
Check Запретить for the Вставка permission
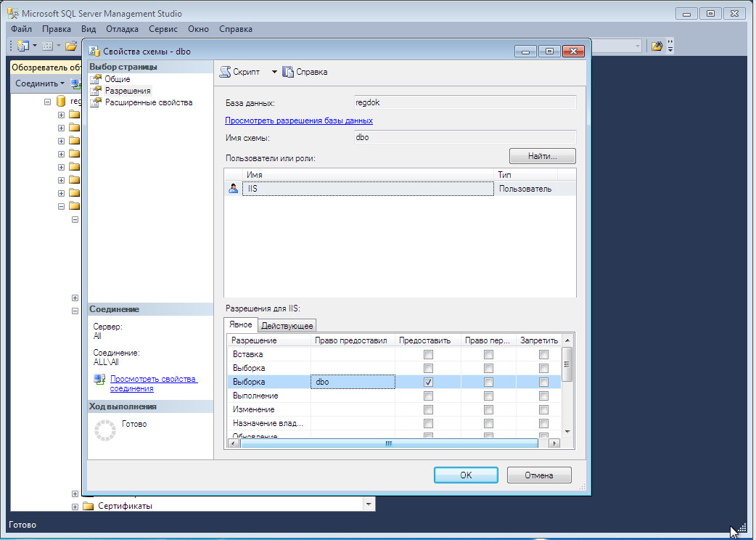(x=544, y=354)
